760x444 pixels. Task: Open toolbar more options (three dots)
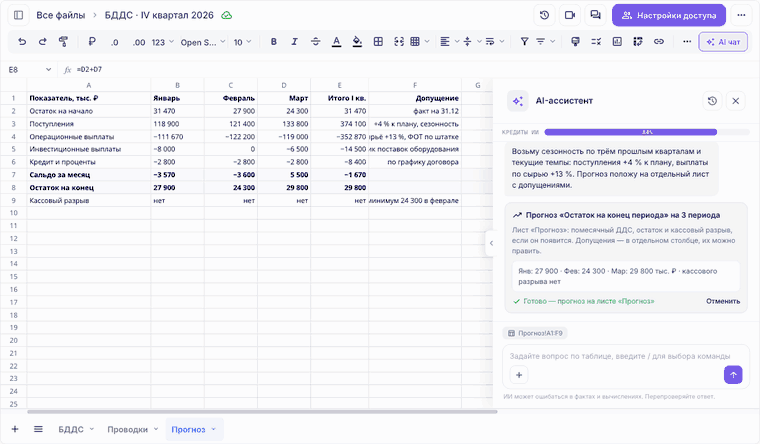(x=687, y=42)
